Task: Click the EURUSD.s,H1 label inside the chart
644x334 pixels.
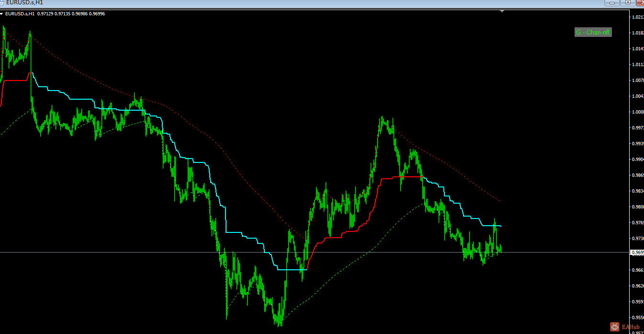Action: click(20, 14)
